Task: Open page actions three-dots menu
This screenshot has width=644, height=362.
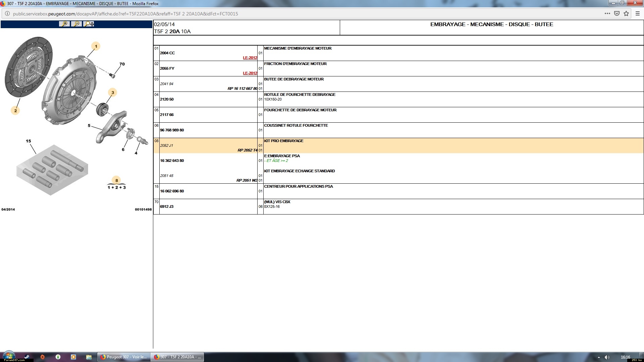Action: 607,14
